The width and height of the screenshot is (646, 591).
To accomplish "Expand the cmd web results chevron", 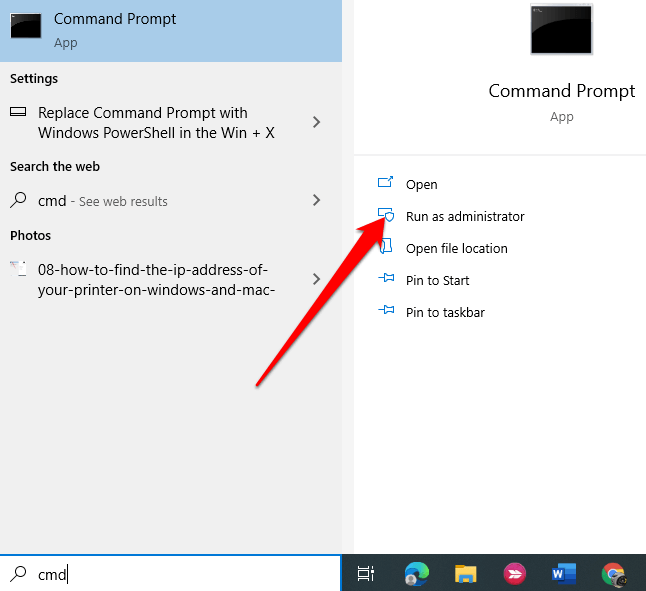I will pos(317,200).
